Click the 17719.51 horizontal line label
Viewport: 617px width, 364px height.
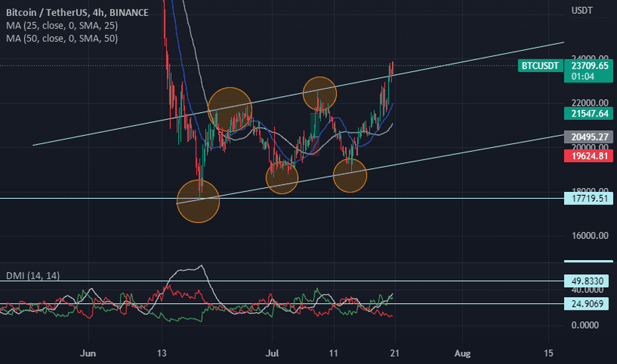(589, 199)
